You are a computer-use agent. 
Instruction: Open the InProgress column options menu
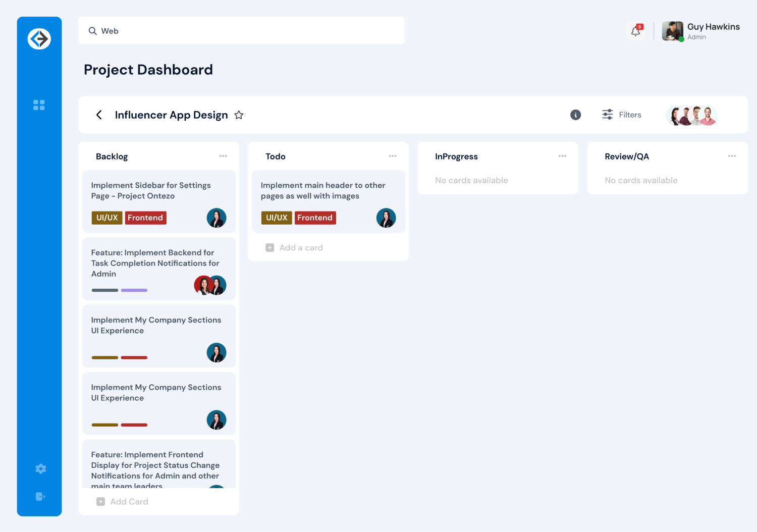[x=562, y=156]
